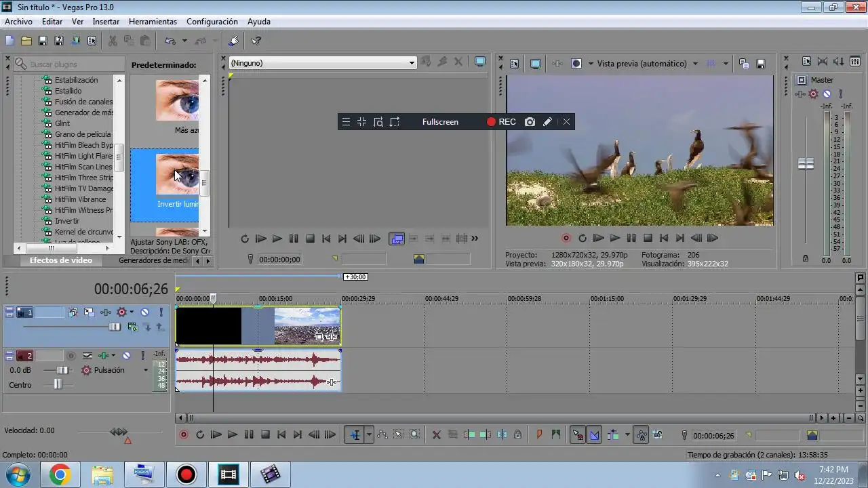
Task: Copy snapshot to clipboard in the video preview
Action: (744, 64)
